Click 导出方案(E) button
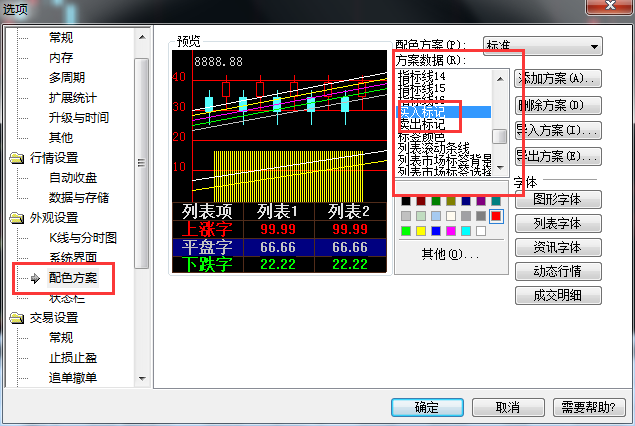Viewport: 635px width, 426px height. pyautogui.click(x=558, y=156)
